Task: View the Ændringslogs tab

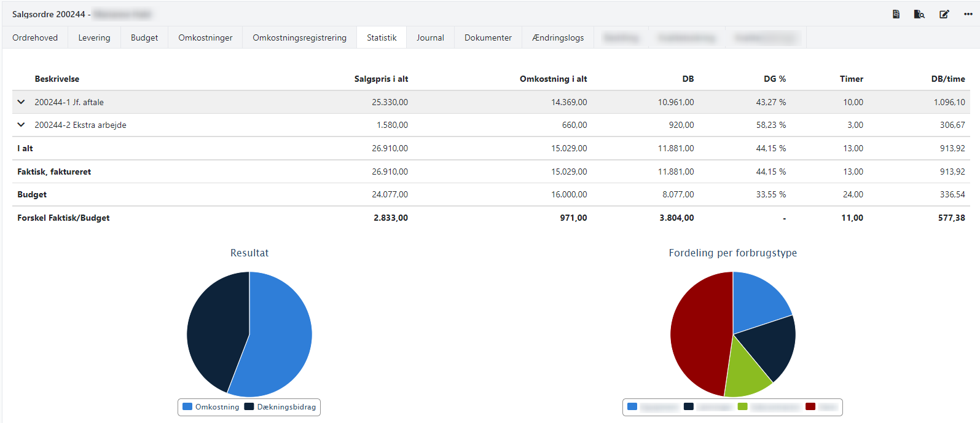Action: (x=558, y=38)
